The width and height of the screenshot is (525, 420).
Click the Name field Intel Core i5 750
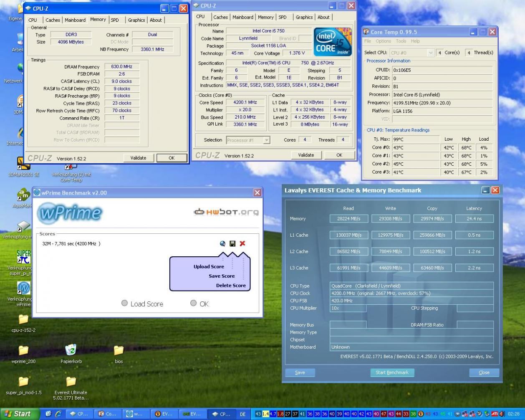click(x=269, y=31)
